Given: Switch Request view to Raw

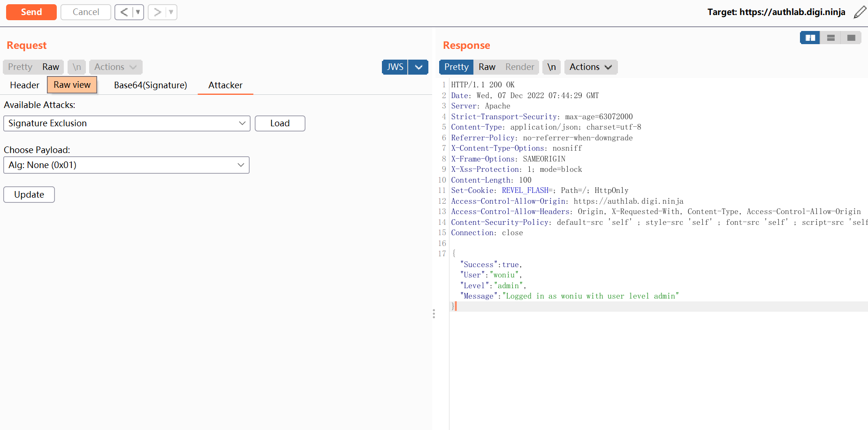Looking at the screenshot, I should pyautogui.click(x=51, y=67).
